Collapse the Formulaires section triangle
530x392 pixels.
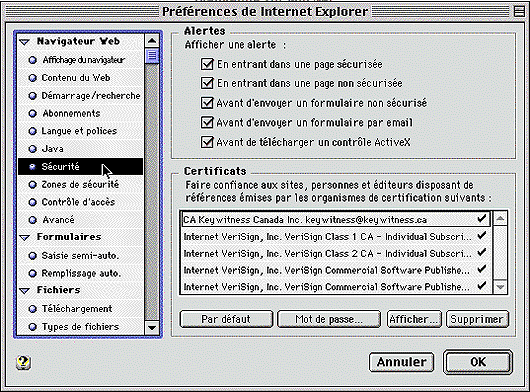click(x=24, y=238)
